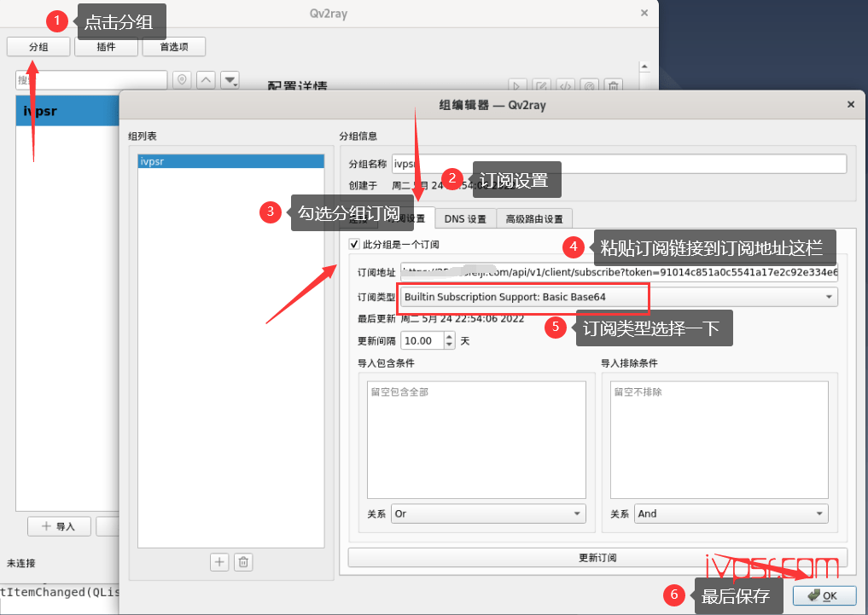Close the main Qv2ray window
The width and height of the screenshot is (868, 615).
[644, 13]
